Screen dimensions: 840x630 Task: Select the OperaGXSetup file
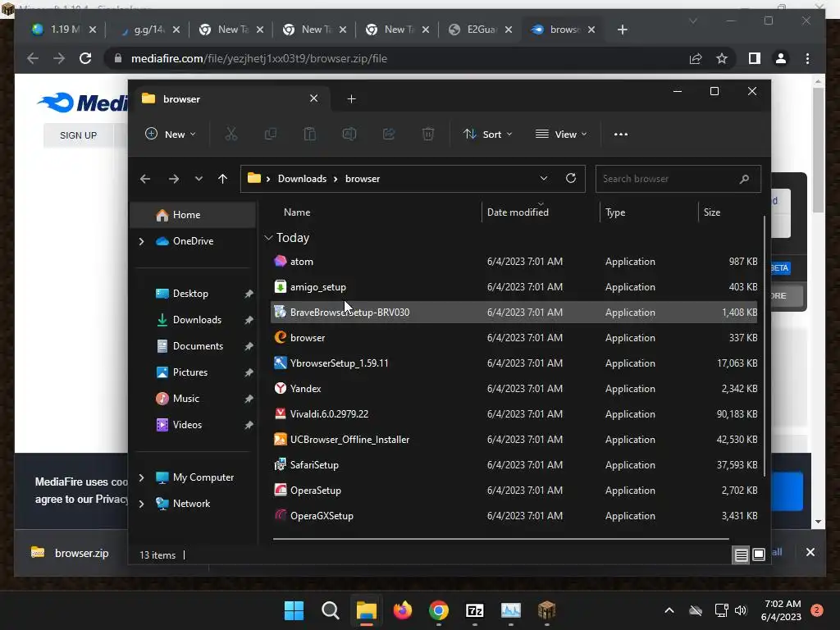coord(514,516)
